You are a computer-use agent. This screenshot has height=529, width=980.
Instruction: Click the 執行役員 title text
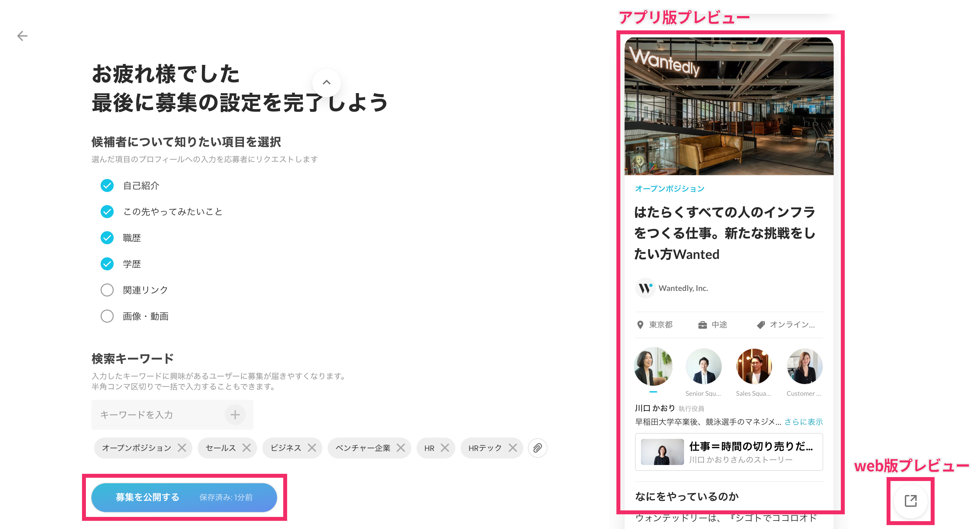point(691,409)
